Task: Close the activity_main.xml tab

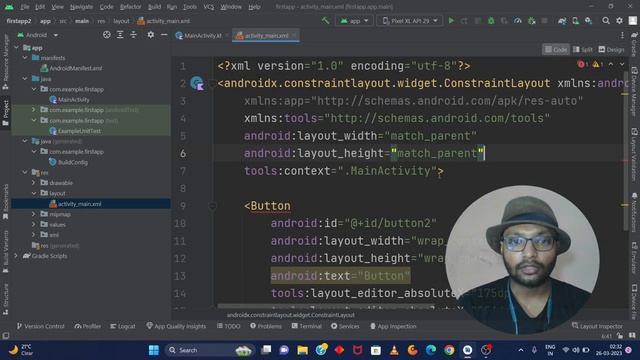Action: (294, 36)
